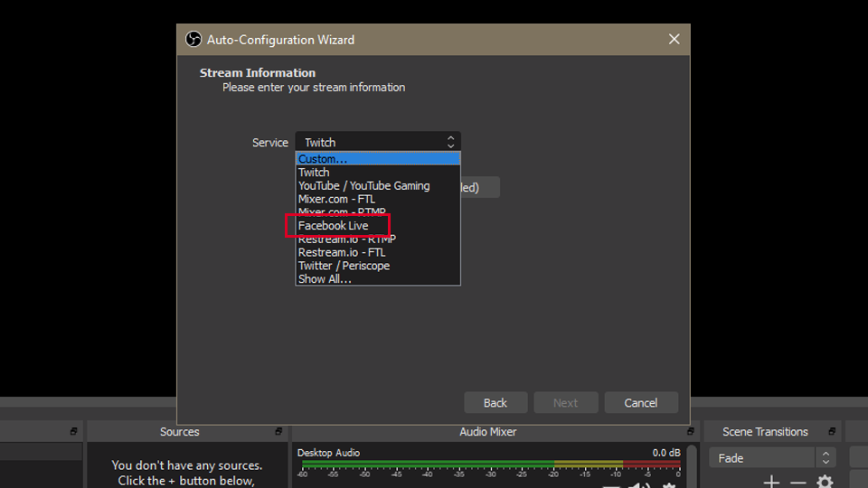Choose Twitch from the dropdown list
This screenshot has height=488, width=868.
(x=378, y=172)
